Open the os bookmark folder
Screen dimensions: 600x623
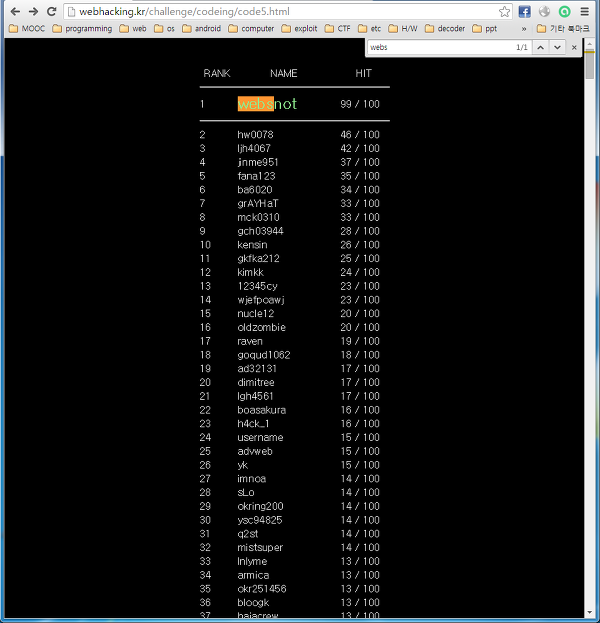click(165, 29)
